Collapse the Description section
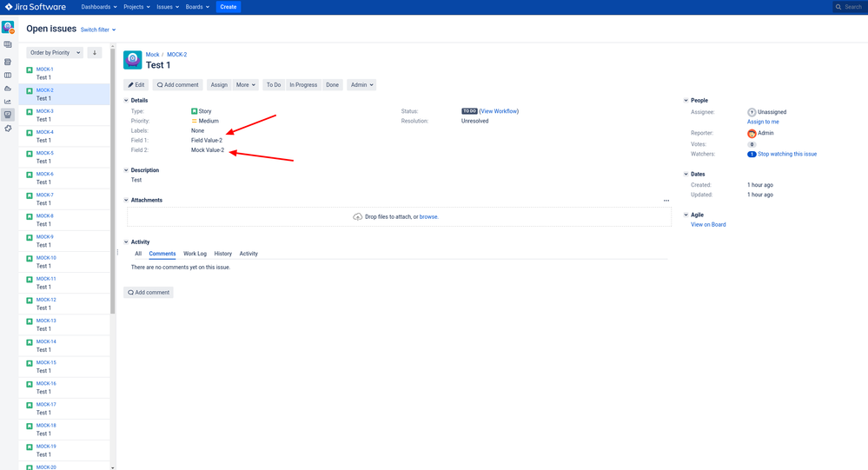This screenshot has width=868, height=470. [126, 170]
